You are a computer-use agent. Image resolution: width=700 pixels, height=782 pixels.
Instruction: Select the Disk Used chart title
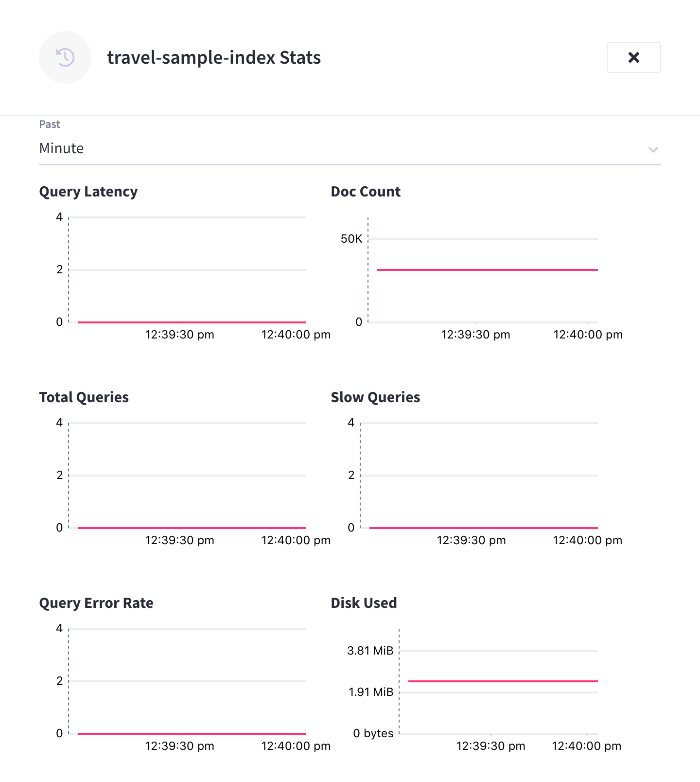pyautogui.click(x=364, y=603)
